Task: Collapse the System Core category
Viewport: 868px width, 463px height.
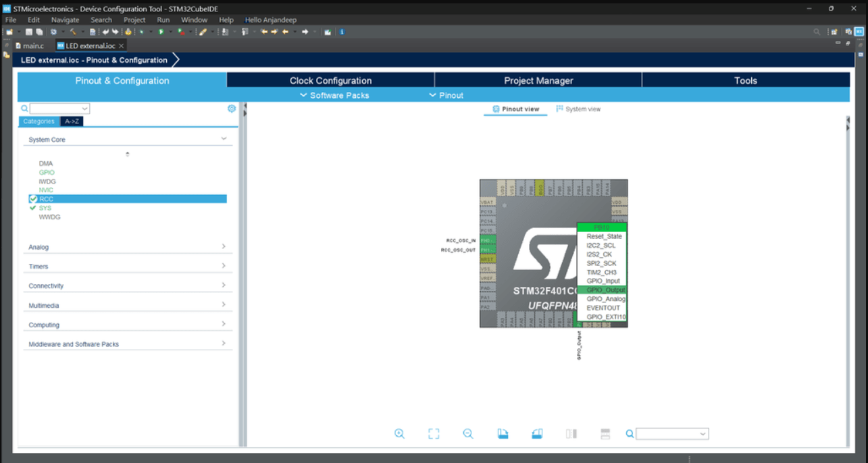Action: point(223,139)
